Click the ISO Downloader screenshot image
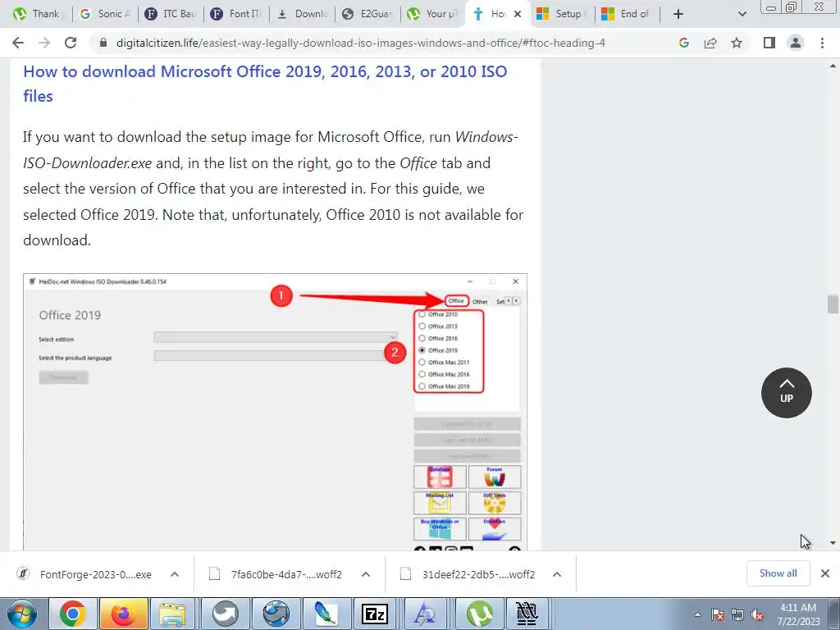840x630 pixels. (275, 412)
